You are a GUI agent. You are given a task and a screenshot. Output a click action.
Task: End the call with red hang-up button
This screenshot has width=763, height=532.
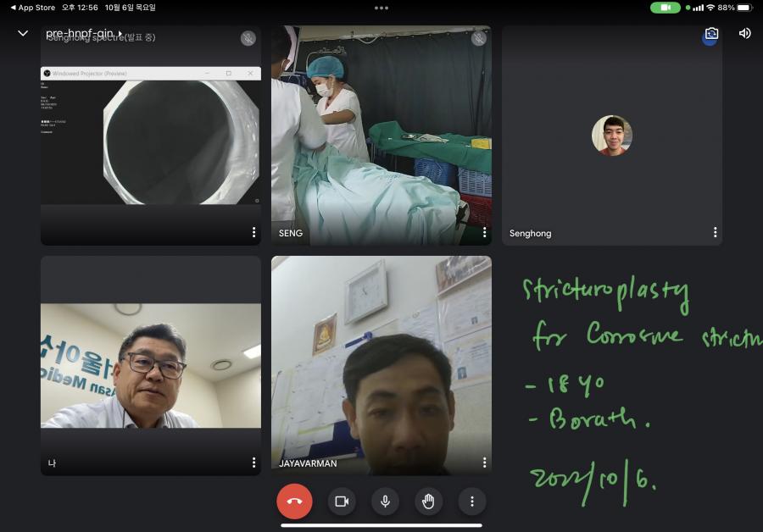tap(294, 502)
